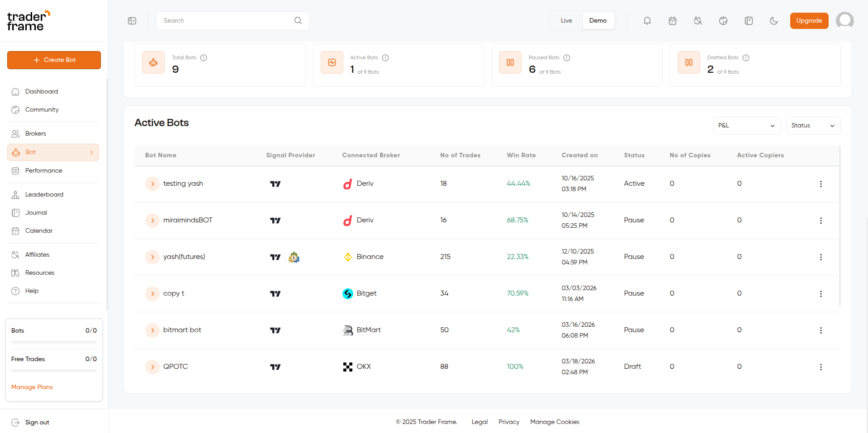868x433 pixels.
Task: Click the Upgrade button
Action: (x=809, y=21)
